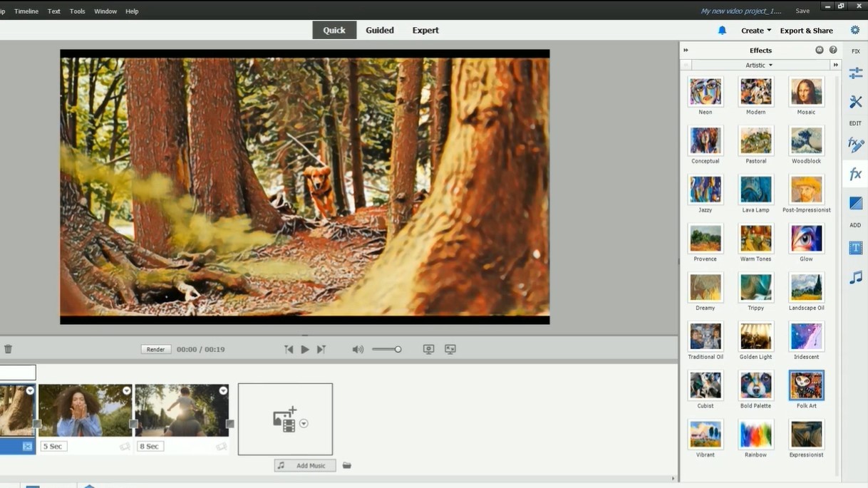This screenshot has height=488, width=868.
Task: Apply the Lava Lamp effect thumbnail
Action: click(x=755, y=190)
